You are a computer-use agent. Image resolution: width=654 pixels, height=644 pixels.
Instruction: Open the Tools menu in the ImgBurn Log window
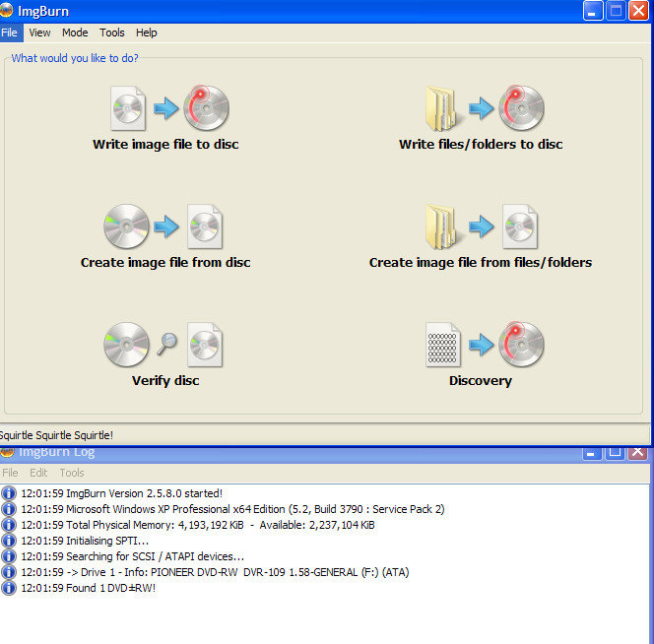coord(72,473)
